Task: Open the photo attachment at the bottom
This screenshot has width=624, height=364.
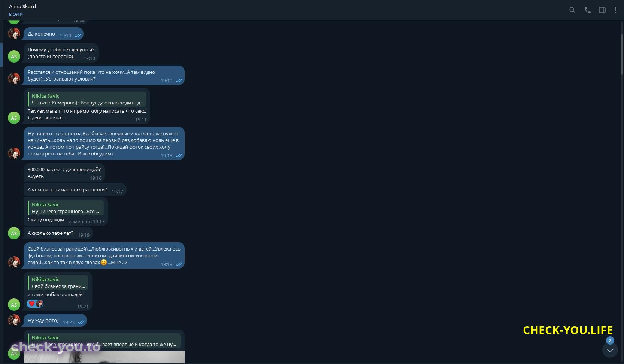Action: [x=104, y=357]
